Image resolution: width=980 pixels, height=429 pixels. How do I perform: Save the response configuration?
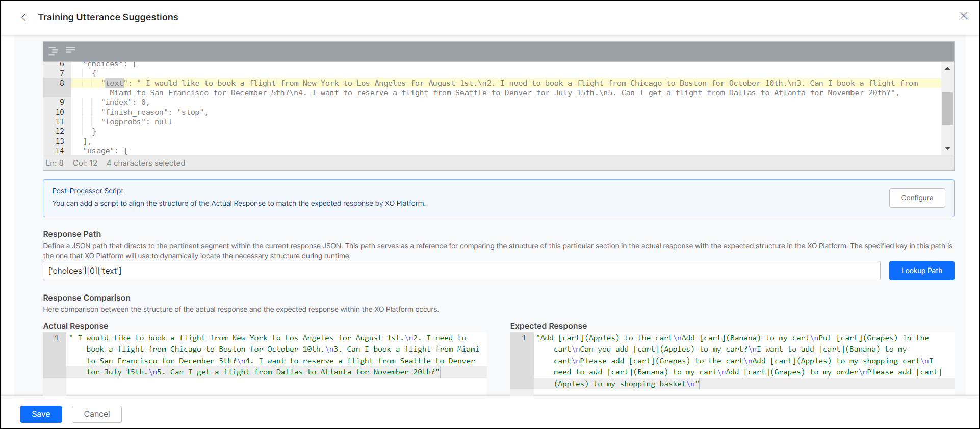[41, 414]
